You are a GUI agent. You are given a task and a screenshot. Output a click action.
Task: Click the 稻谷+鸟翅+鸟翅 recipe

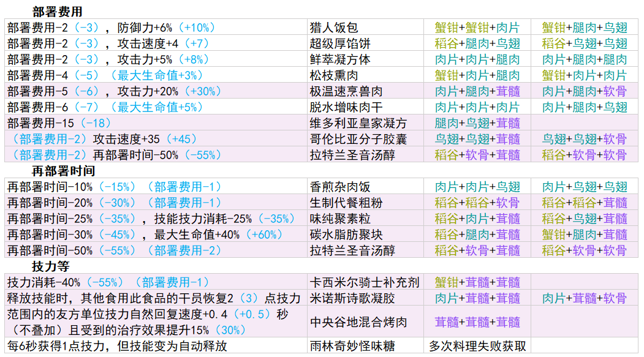[585, 43]
